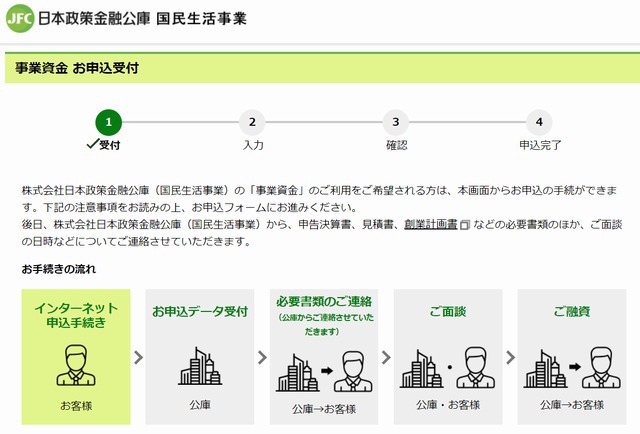Image resolution: width=640 pixels, height=434 pixels.
Task: Click building icon in お申込データ受付 card
Action: click(x=200, y=366)
